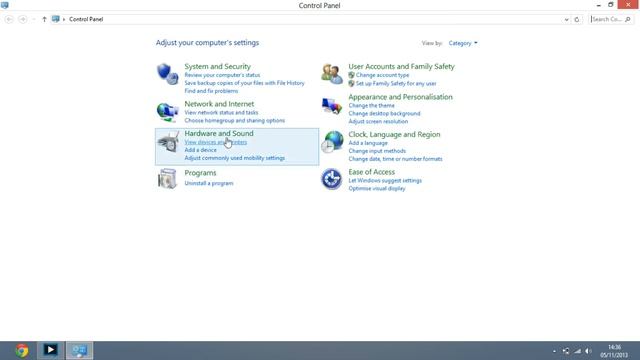Open the View by Category dropdown
640x360 pixels.
(x=463, y=43)
